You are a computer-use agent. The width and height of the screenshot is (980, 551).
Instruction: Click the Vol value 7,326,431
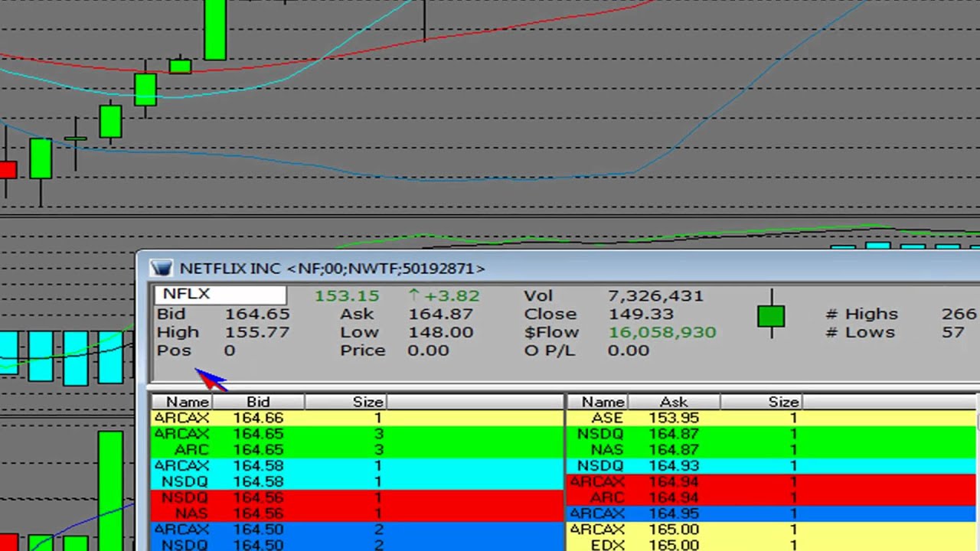coord(655,295)
